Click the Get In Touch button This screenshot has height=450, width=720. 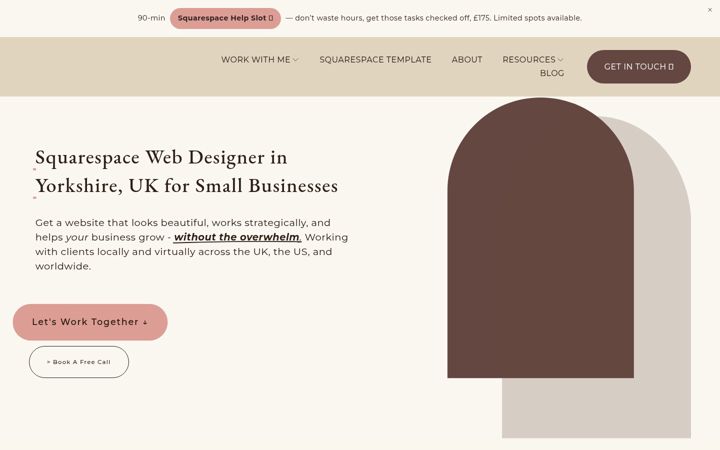tap(639, 67)
